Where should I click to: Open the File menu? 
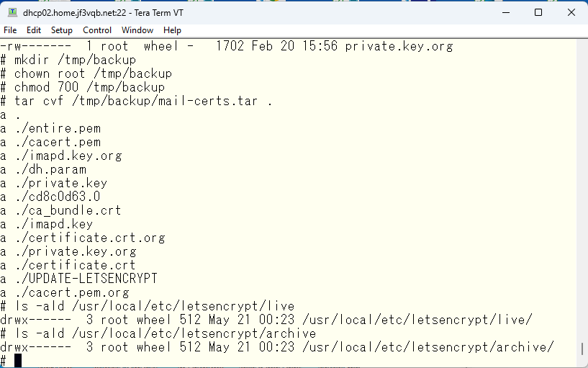[x=10, y=30]
